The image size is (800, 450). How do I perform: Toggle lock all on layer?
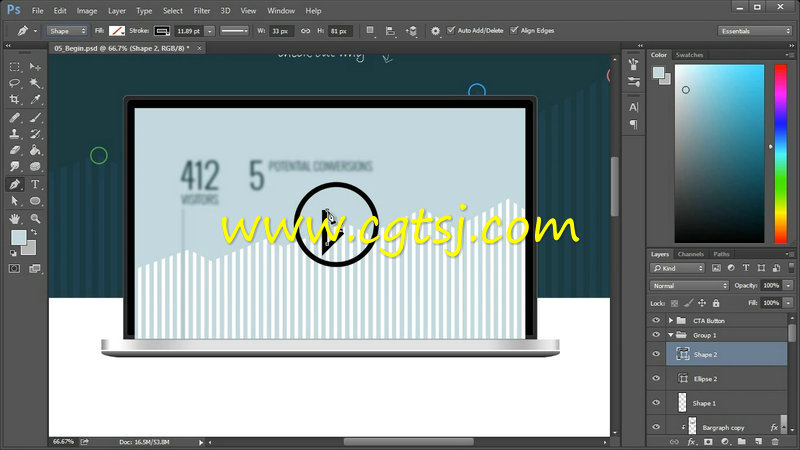coord(716,303)
